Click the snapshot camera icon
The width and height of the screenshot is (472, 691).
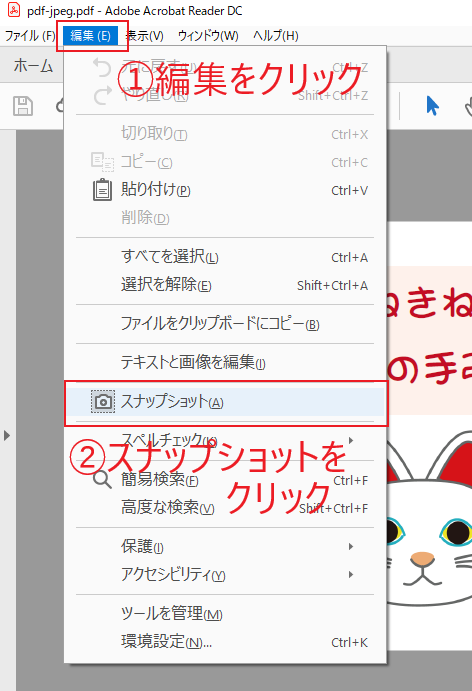[103, 401]
